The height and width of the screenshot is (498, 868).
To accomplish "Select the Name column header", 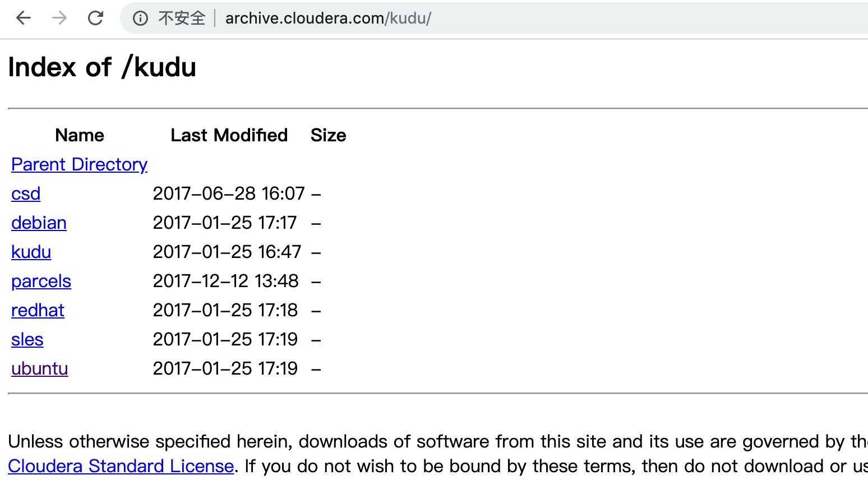I will [x=80, y=135].
